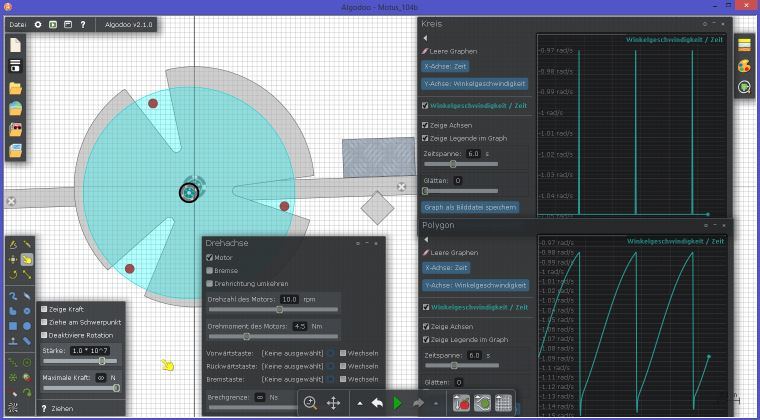Click back arrow in Polygon panel
Viewport: 760px width, 420px height.
426,239
